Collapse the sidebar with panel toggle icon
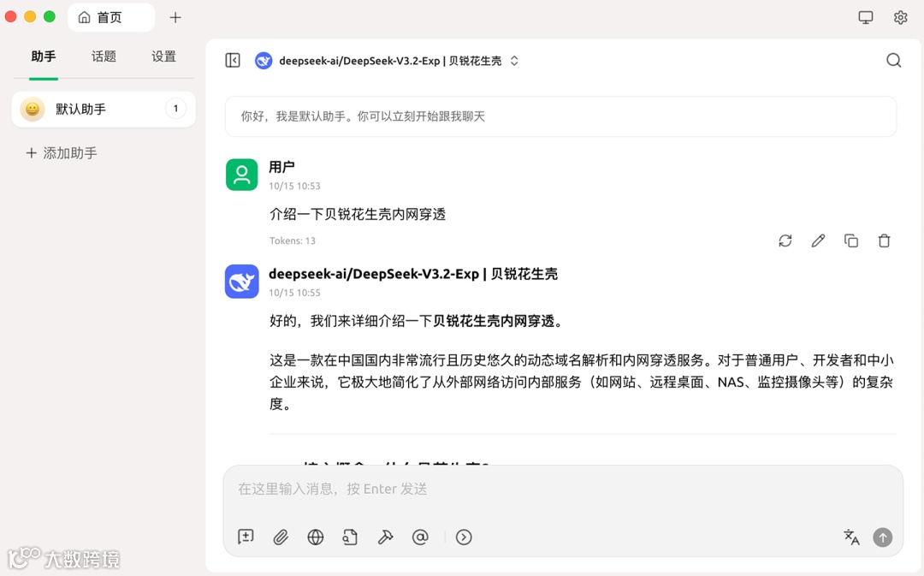Image resolution: width=924 pixels, height=576 pixels. [233, 60]
